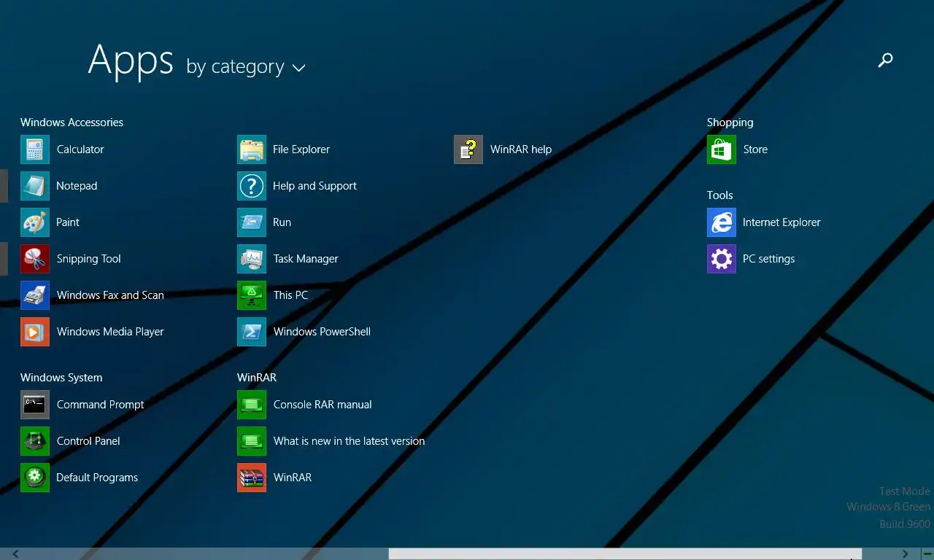Viewport: 934px width, 560px height.
Task: Click the 'Command Prompt' label
Action: pyautogui.click(x=101, y=405)
